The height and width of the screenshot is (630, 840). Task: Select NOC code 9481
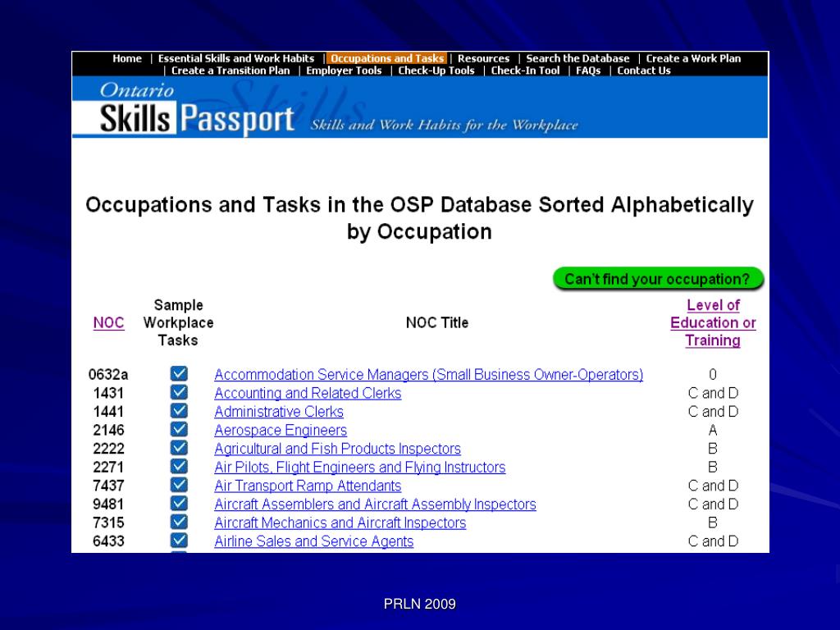pos(108,504)
